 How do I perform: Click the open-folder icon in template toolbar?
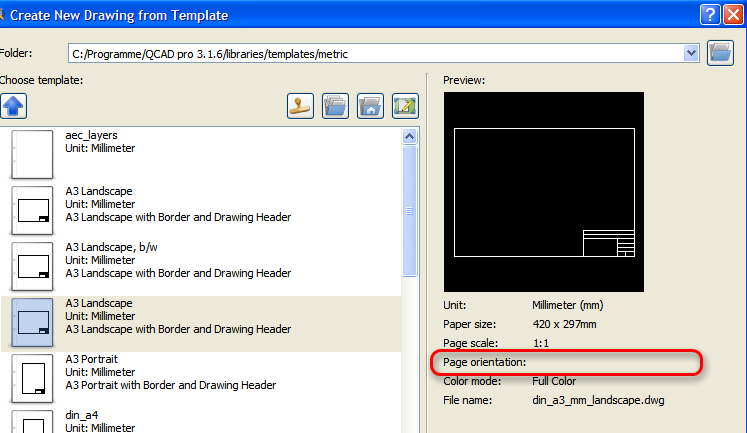point(336,106)
